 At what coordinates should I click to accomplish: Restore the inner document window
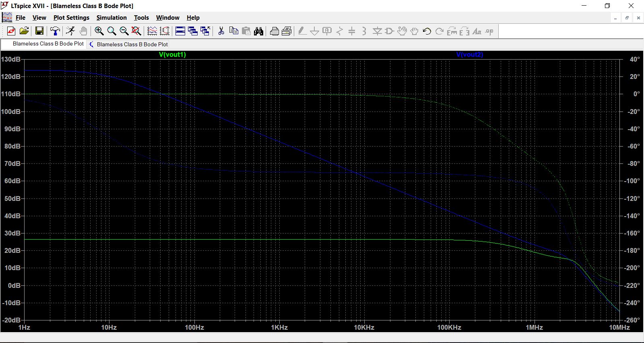click(x=627, y=18)
